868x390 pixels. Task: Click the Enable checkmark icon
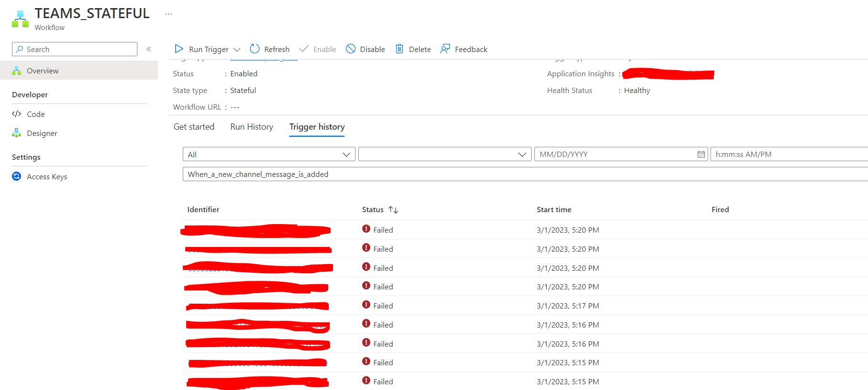pyautogui.click(x=303, y=49)
